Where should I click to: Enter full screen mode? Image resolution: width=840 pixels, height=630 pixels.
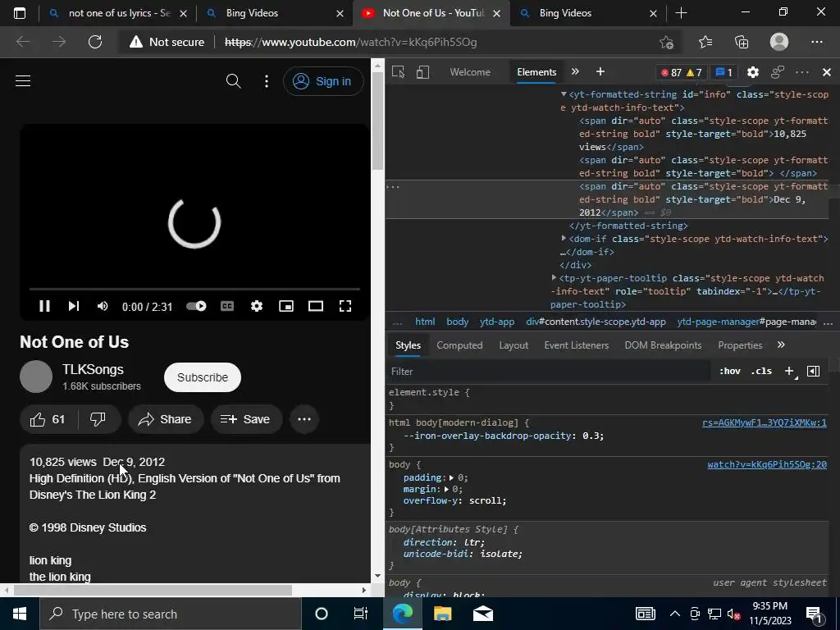click(345, 306)
